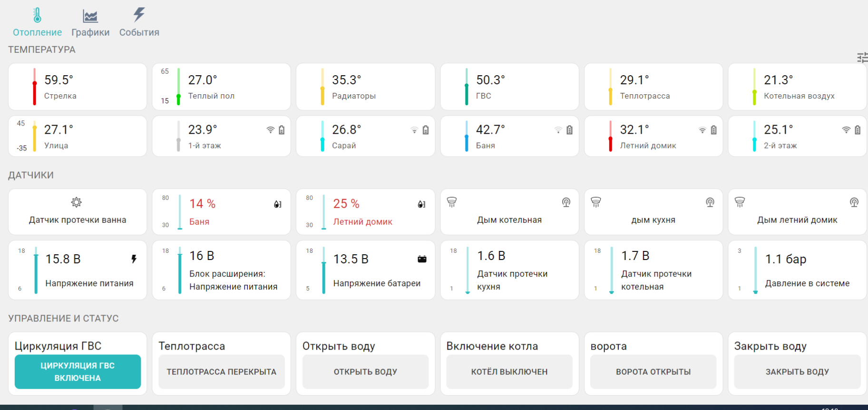The width and height of the screenshot is (868, 410).
Task: Click battery icon on Напряжение батареи card
Action: 422,259
